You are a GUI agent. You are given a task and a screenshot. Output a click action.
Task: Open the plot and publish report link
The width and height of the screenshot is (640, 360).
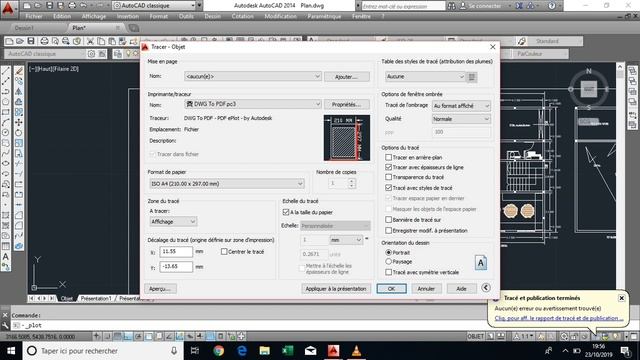(559, 318)
